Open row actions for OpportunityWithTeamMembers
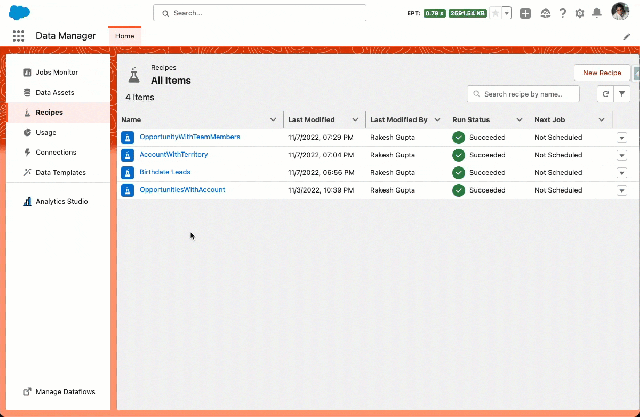640x417 pixels. 622,138
